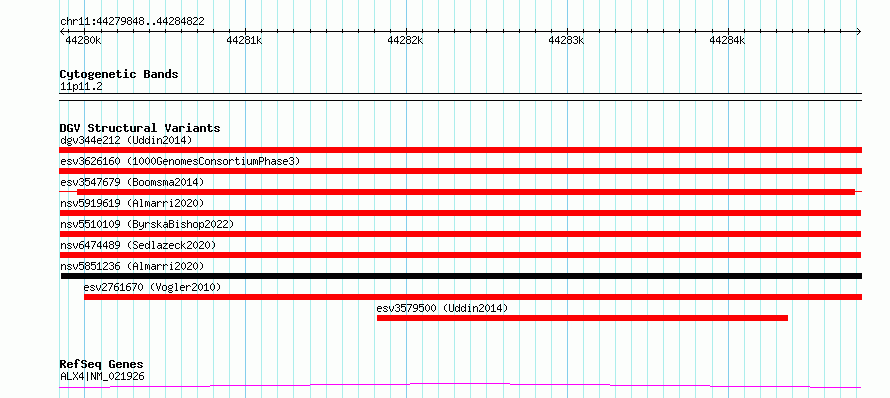Click the 44281k ruler tick label
Image resolution: width=890 pixels, height=398 pixels.
[244, 40]
